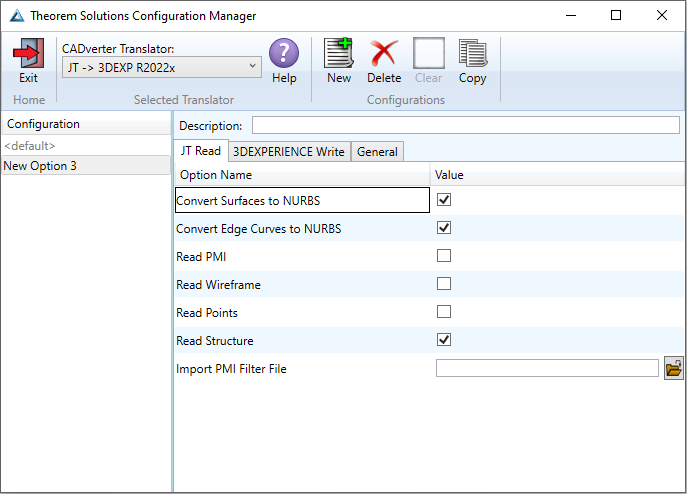Click the Import PMI Filter File field

coord(547,368)
